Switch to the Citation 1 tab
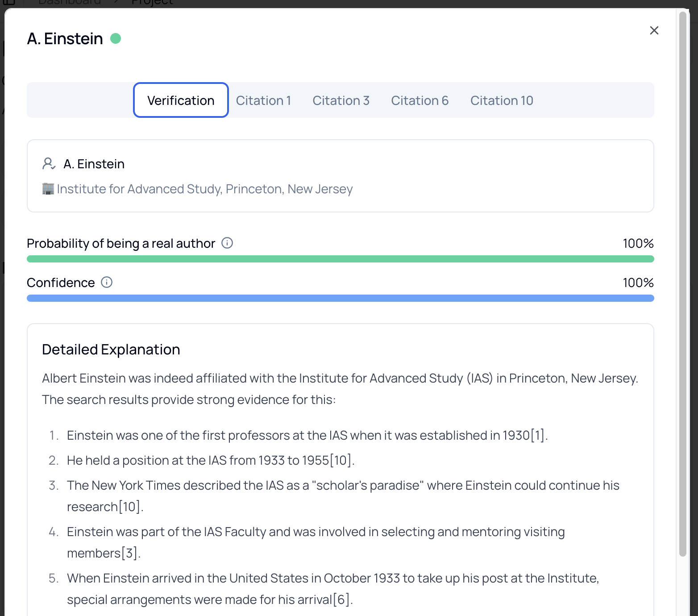698x616 pixels. point(263,100)
